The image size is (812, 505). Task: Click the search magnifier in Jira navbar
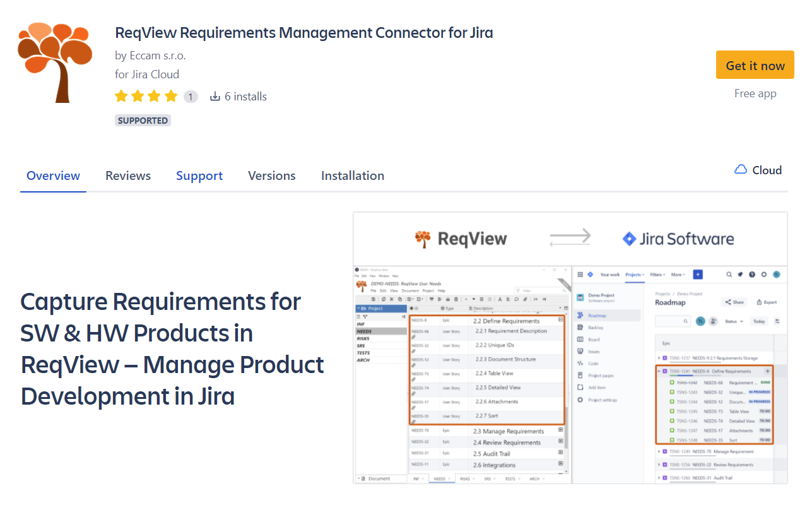point(729,275)
